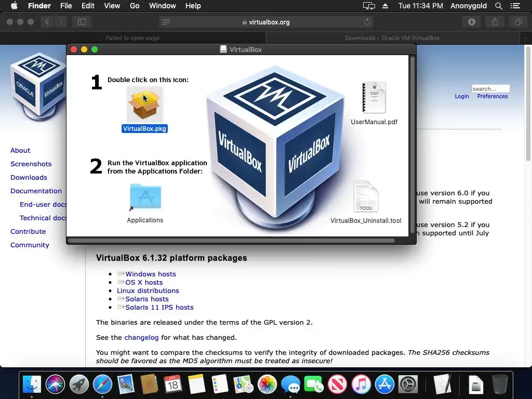The image size is (532, 399).
Task: Open the Edit menu
Action: coord(88,6)
